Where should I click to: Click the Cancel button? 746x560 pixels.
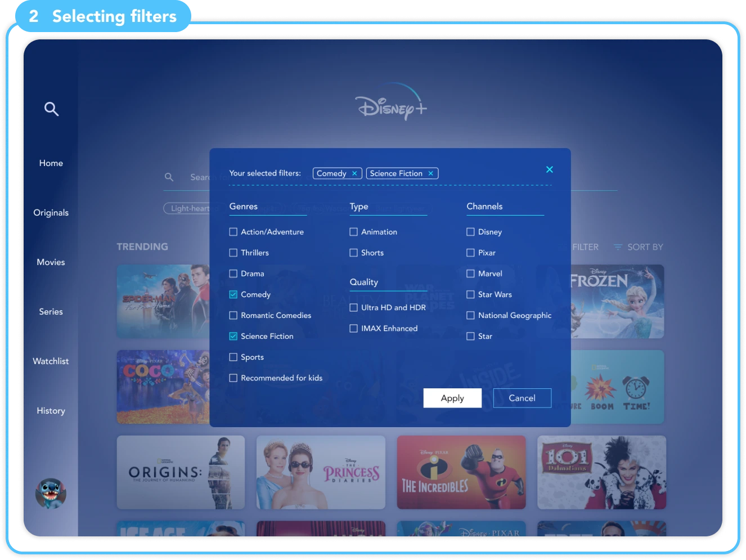(522, 398)
